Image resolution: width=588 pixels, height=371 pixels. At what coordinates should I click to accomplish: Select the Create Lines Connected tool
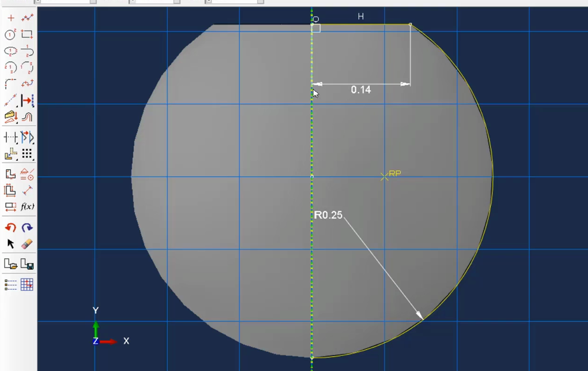click(27, 18)
